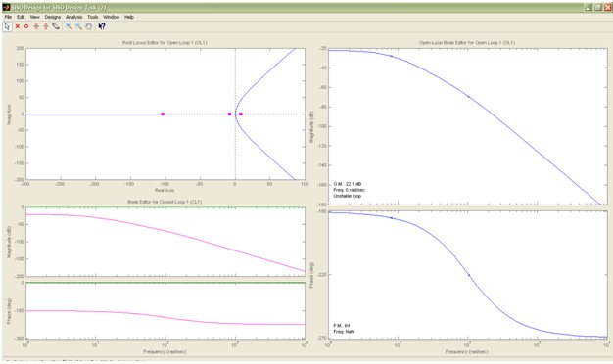Click the 'Frequency (rad/sec)' label under closed-loop Bode
Viewport: 613px width, 364px height.
(x=165, y=352)
